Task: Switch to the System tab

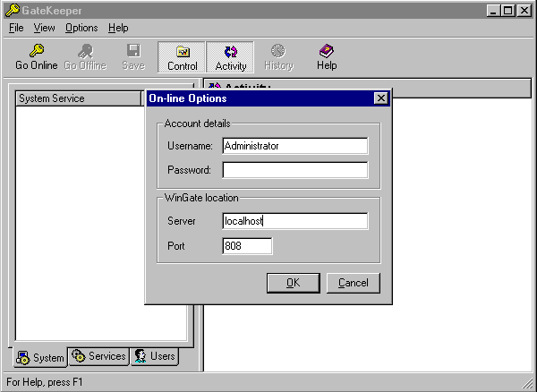Action: coord(40,357)
